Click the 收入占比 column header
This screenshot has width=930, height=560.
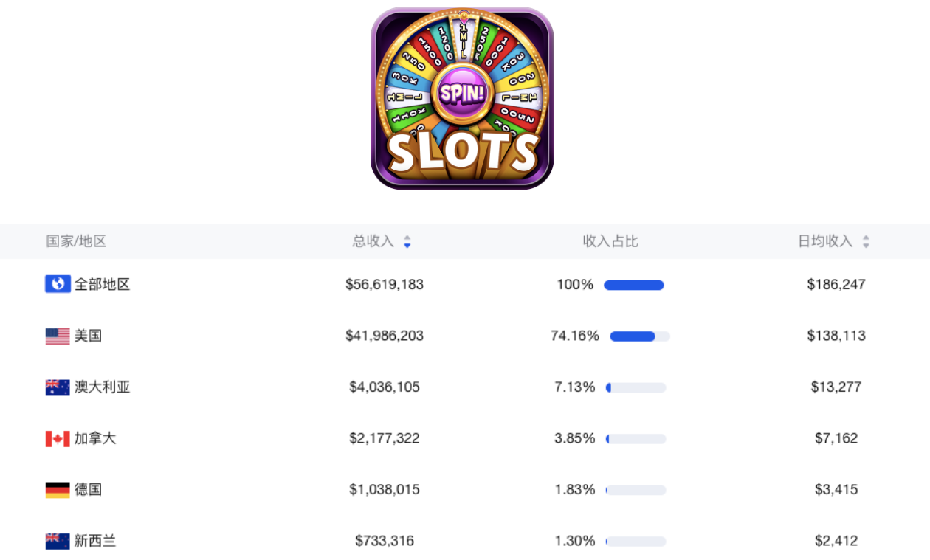[x=610, y=241]
